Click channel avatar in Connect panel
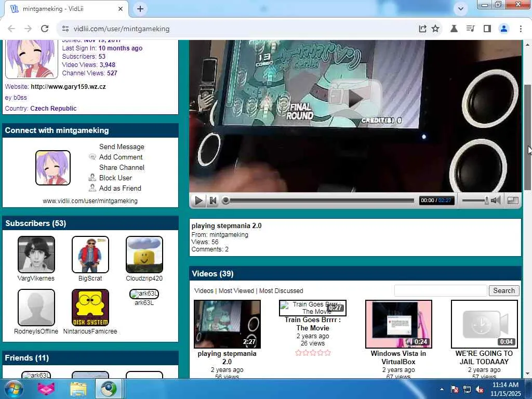The height and width of the screenshot is (399, 532). click(x=53, y=168)
